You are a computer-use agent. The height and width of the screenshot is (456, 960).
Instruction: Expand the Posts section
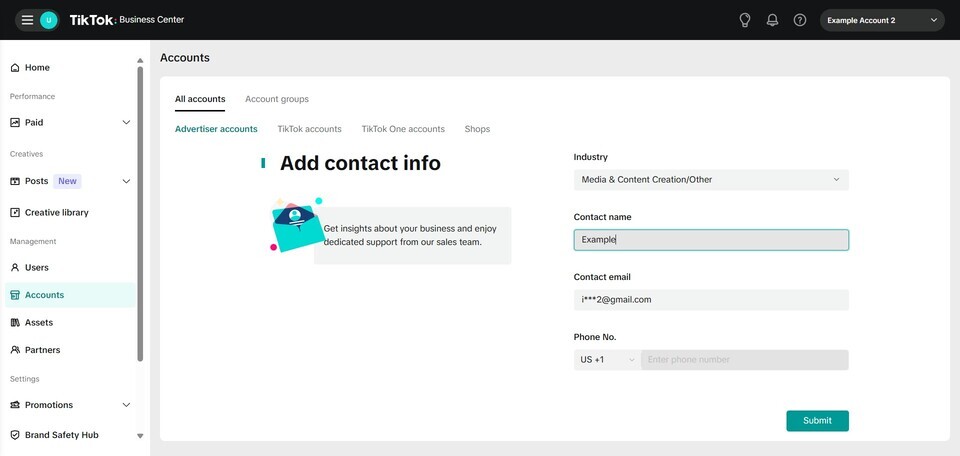pyautogui.click(x=126, y=182)
